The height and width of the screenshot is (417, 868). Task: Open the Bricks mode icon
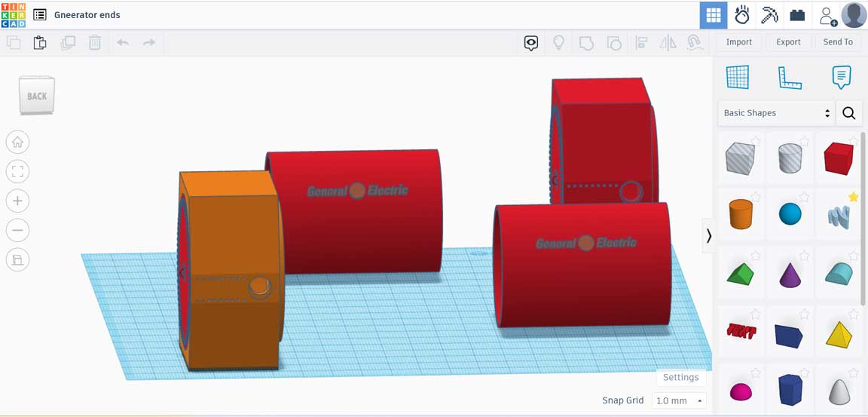click(x=797, y=16)
